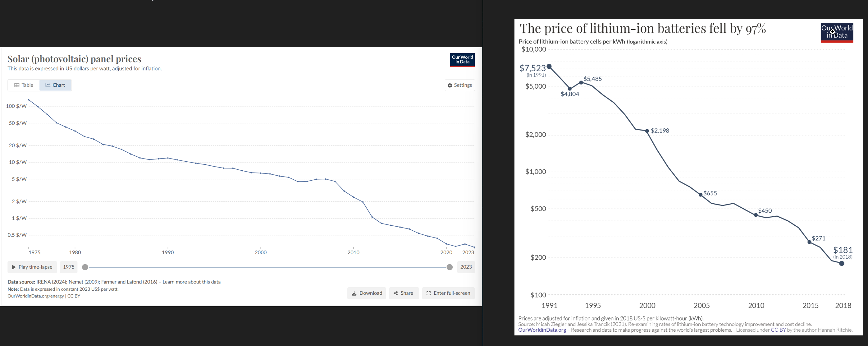Click the Play time-lapse button
Screen dimensions: 868x346
coord(32,267)
